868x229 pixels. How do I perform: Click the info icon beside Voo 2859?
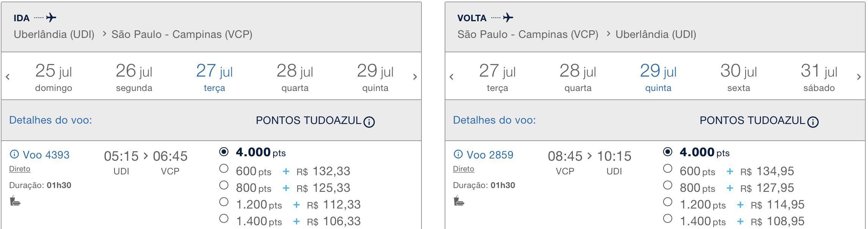(x=458, y=154)
